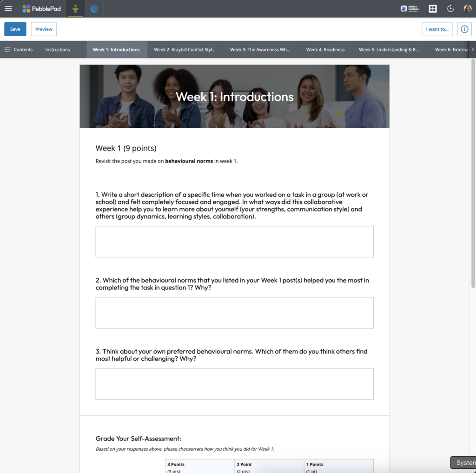Open the ATLAS globe icon
The width and height of the screenshot is (476, 473).
[94, 9]
